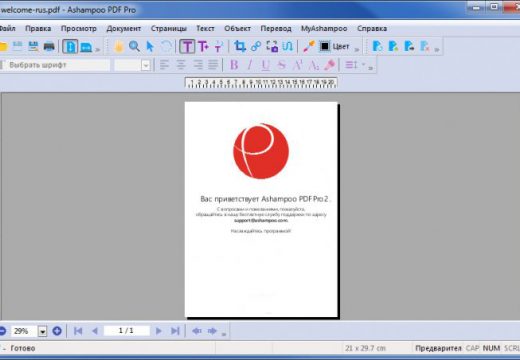Click the Цвет color button
The height and width of the screenshot is (360, 520).
click(x=341, y=46)
